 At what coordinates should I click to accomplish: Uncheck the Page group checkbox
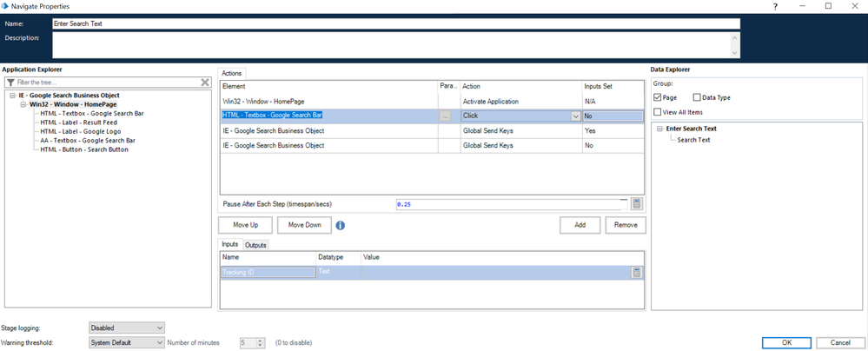coord(658,97)
